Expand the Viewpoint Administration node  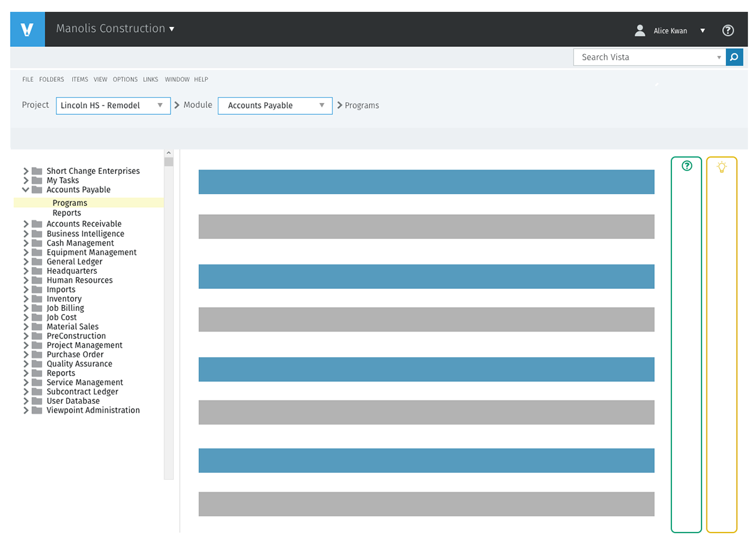click(x=26, y=410)
